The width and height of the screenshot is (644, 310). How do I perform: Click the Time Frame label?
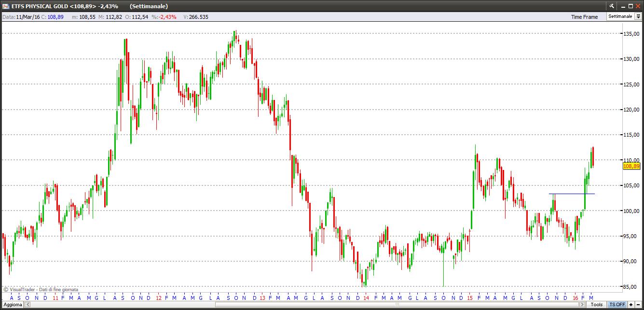[584, 17]
